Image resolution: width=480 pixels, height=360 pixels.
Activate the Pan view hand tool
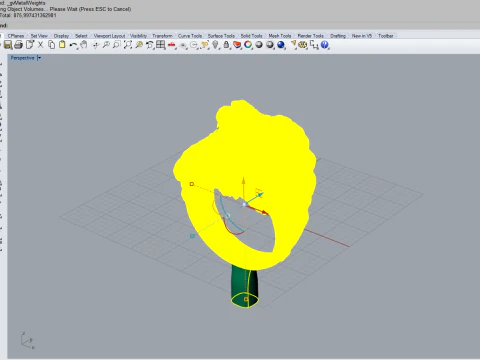click(84, 45)
